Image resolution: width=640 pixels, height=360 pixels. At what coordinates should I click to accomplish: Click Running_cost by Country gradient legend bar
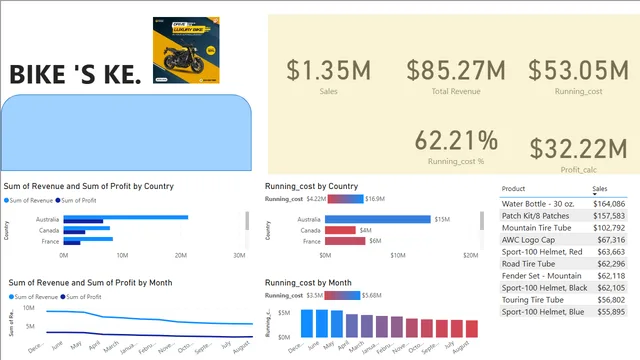345,199
